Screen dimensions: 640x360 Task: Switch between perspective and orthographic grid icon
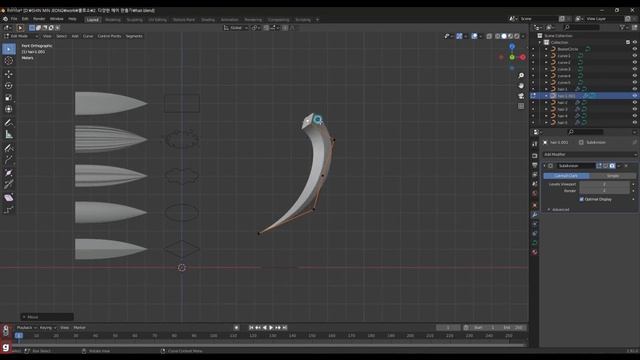[x=521, y=106]
